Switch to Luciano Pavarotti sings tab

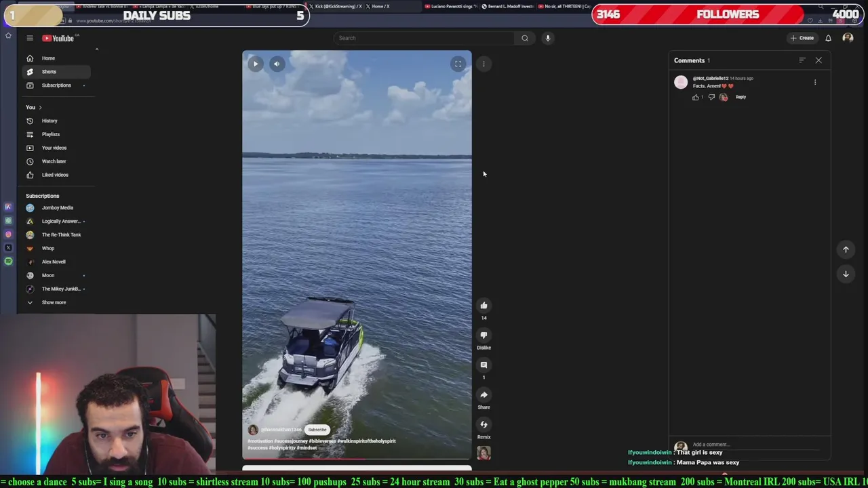click(x=451, y=6)
